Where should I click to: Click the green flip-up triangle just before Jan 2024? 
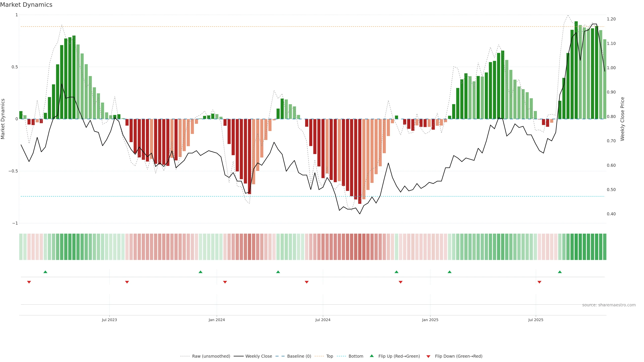[x=201, y=272]
